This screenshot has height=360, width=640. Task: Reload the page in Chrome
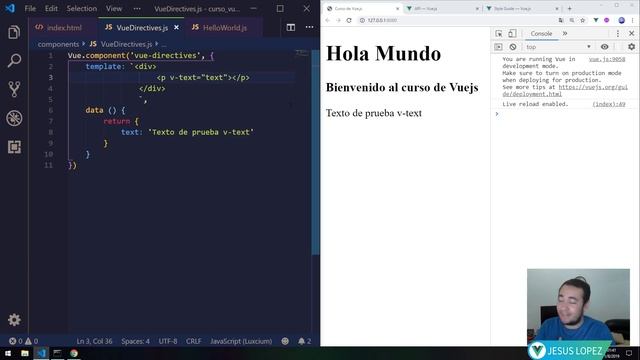coord(349,20)
